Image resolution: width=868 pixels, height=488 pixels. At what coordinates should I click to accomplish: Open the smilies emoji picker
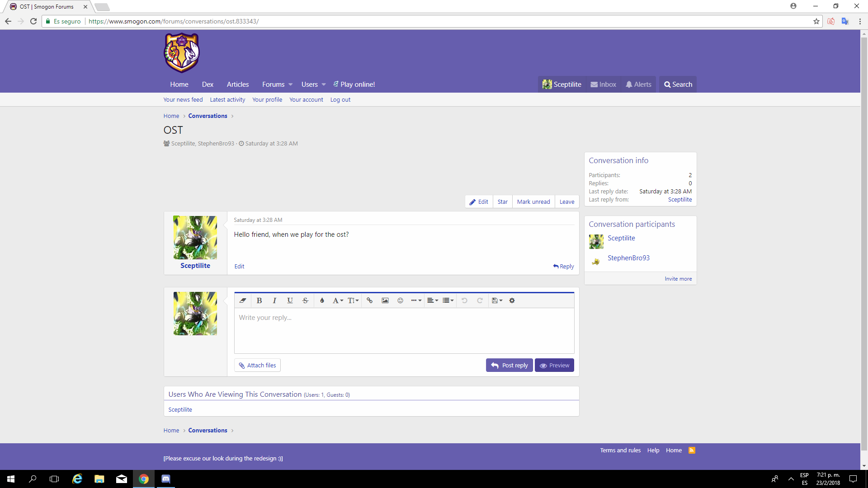click(x=400, y=300)
